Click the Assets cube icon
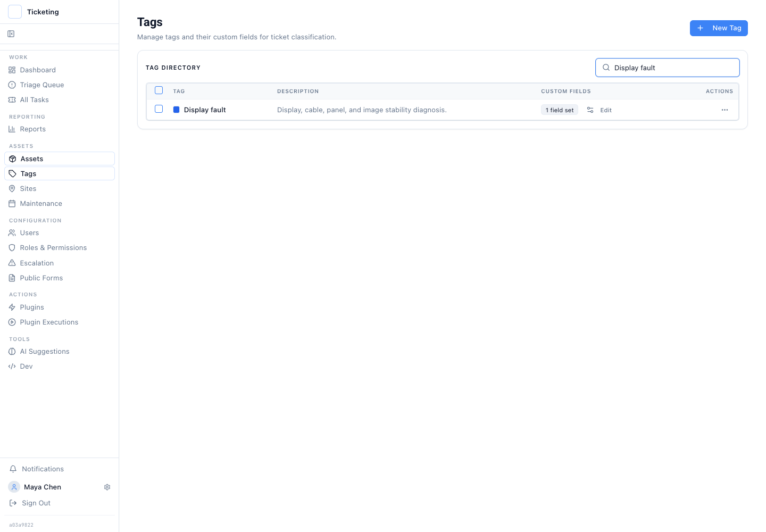Screen dimensions: 766x532 [13, 159]
